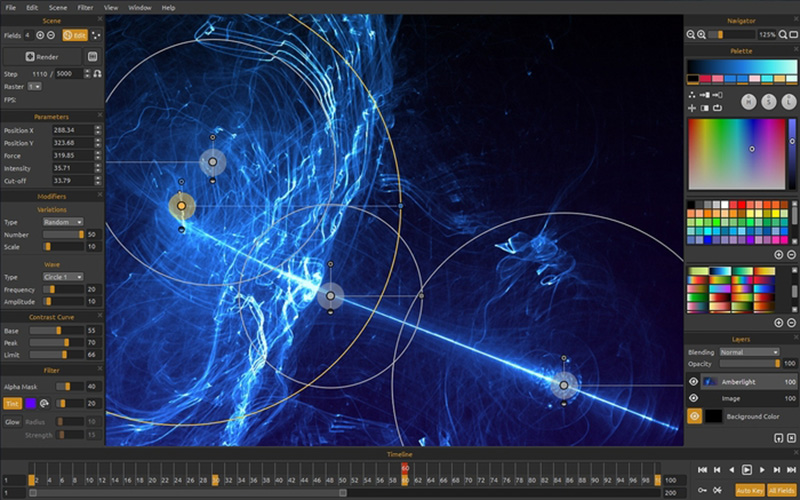
Task: Open the View menu
Action: [x=111, y=8]
